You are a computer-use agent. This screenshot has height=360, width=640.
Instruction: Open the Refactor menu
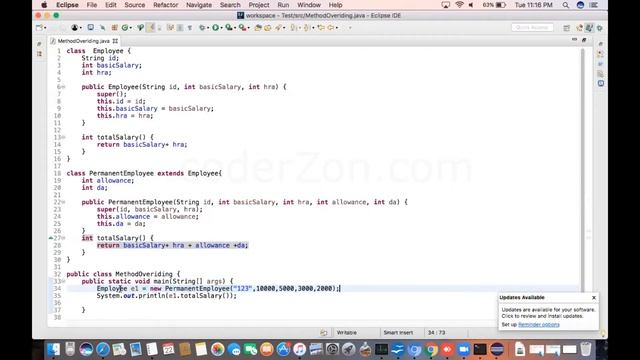[165, 5]
